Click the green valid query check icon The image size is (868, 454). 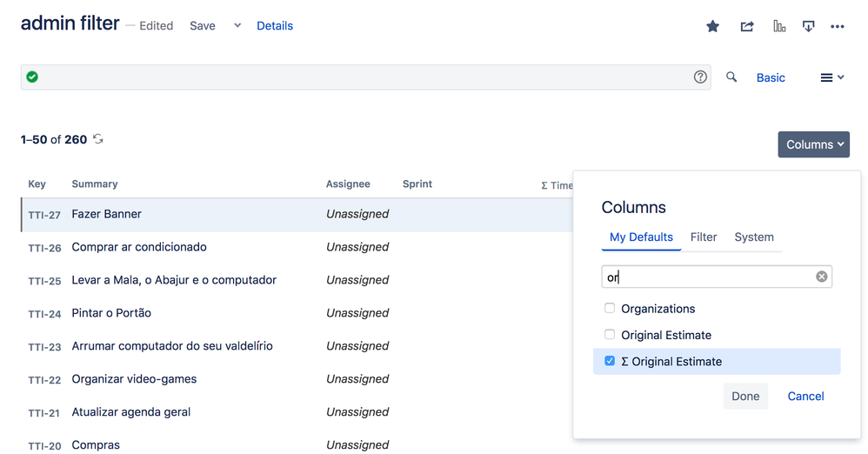pyautogui.click(x=32, y=77)
